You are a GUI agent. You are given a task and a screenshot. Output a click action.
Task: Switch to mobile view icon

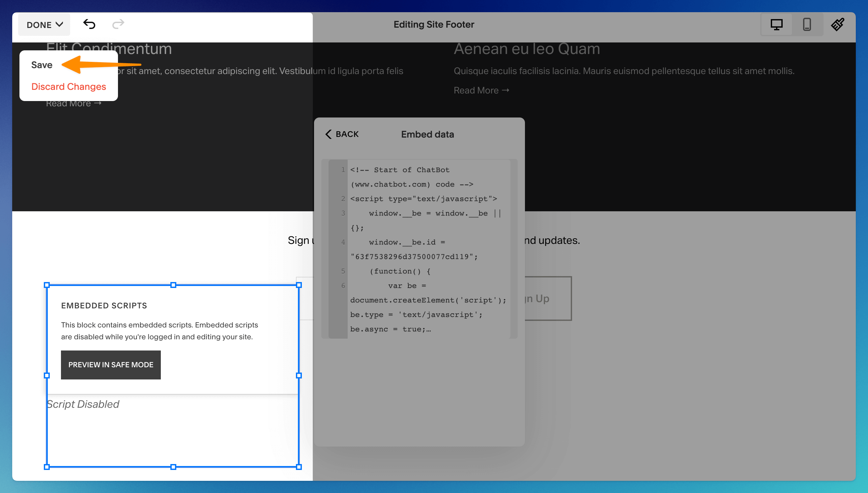(x=807, y=25)
